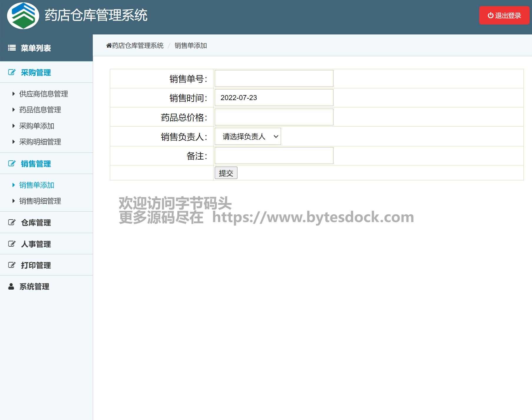The image size is (532, 420).
Task: Open the 请选择负责人 dropdown
Action: [248, 137]
